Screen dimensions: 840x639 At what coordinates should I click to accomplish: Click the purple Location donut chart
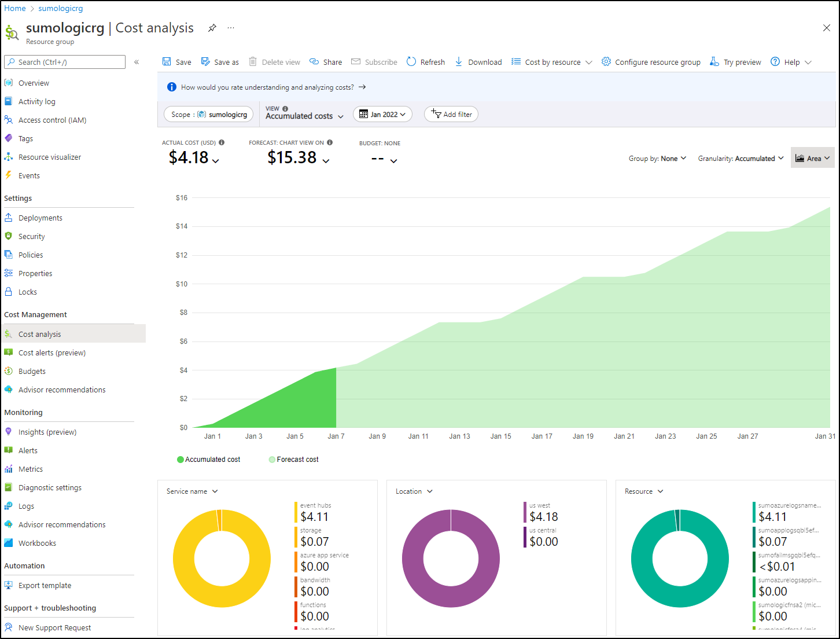(451, 559)
